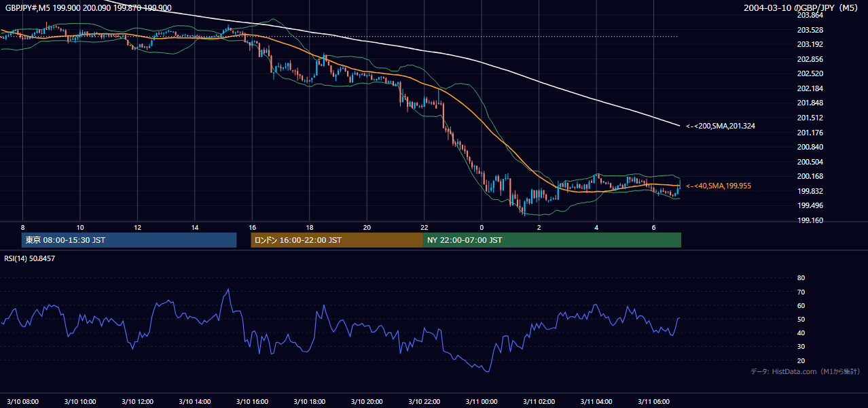Click the time label 3/10 12:00

pyautogui.click(x=138, y=401)
